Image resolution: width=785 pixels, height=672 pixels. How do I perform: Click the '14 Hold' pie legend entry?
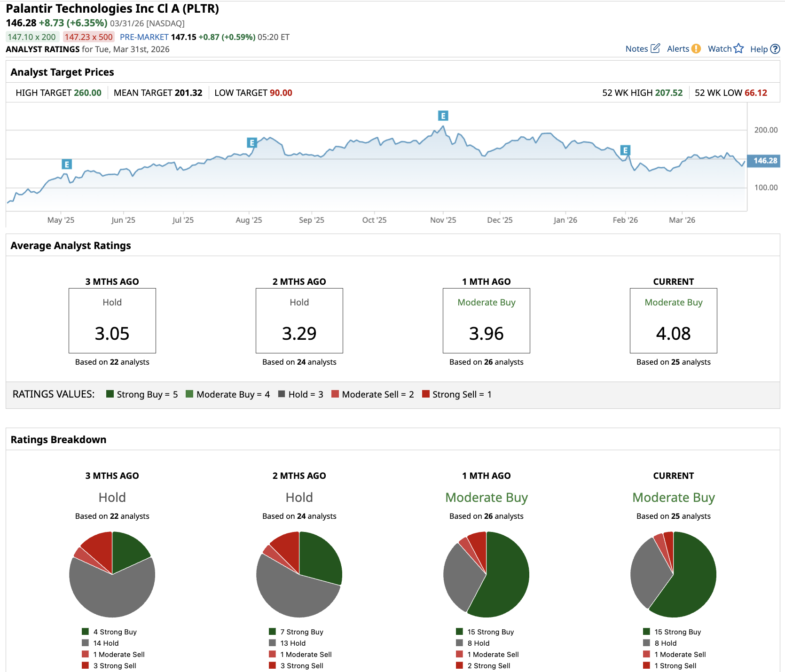(101, 643)
